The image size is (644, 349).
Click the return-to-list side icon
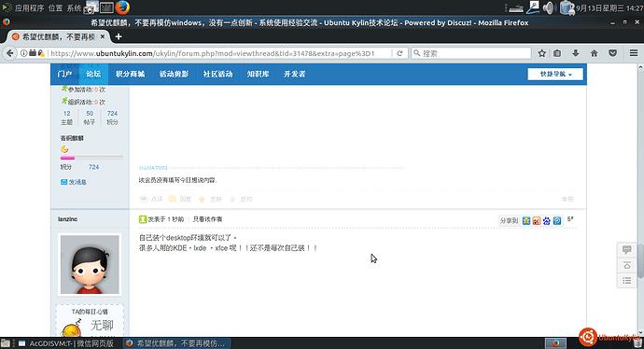[x=627, y=281]
